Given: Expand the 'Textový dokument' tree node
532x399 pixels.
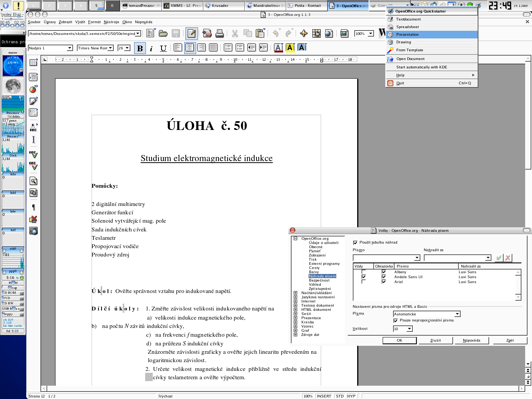Looking at the screenshot, I should tap(295, 306).
